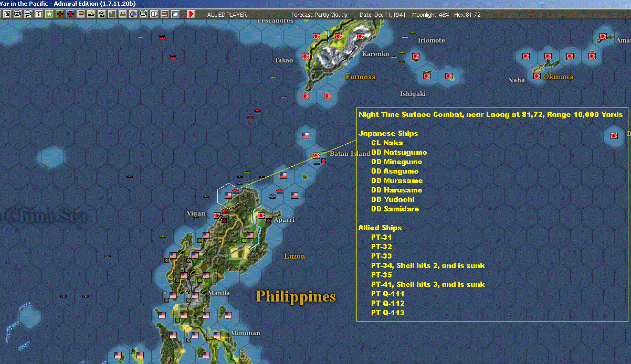
Task: Open the info 'i' toolbar icon
Action: tap(38, 14)
